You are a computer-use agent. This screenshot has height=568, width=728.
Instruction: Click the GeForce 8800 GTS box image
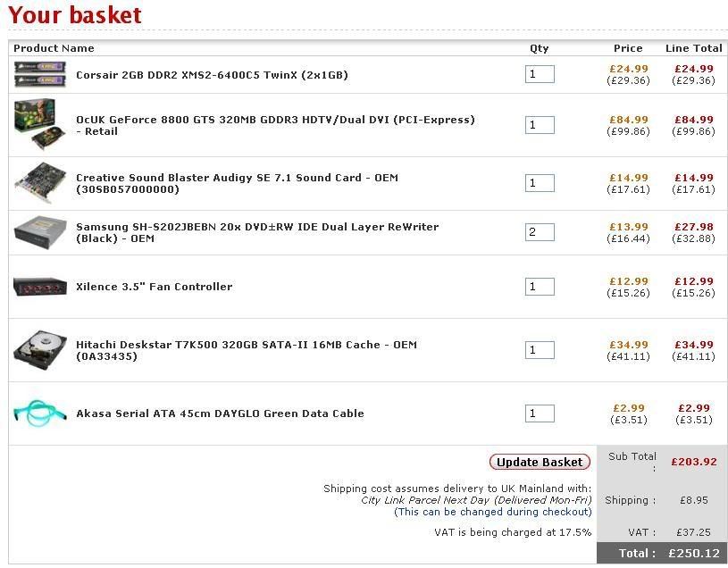[x=40, y=125]
